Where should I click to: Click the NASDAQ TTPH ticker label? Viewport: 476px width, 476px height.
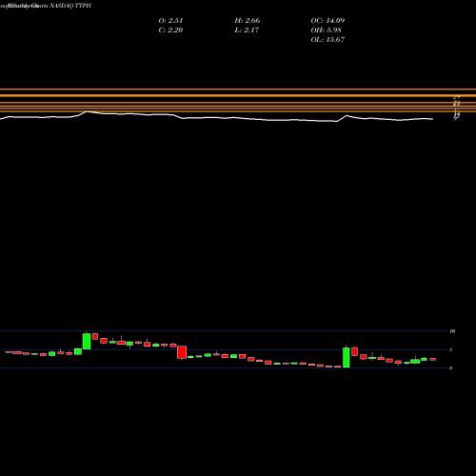[x=70, y=6]
